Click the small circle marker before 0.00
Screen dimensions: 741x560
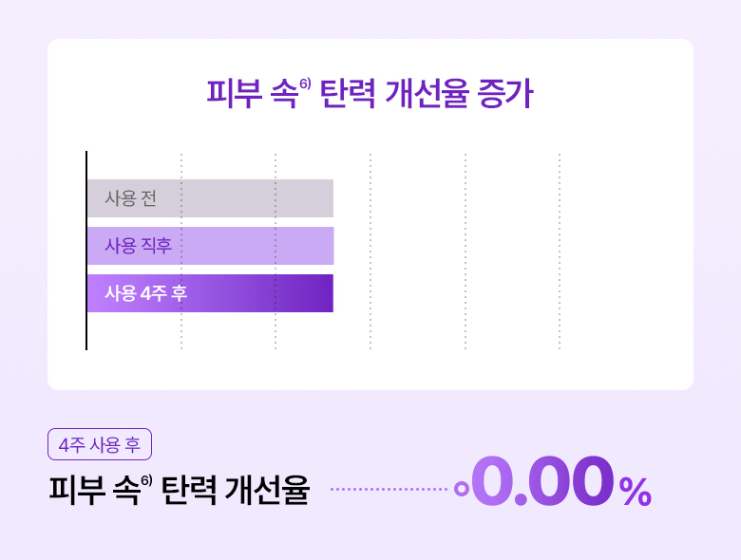pos(462,489)
